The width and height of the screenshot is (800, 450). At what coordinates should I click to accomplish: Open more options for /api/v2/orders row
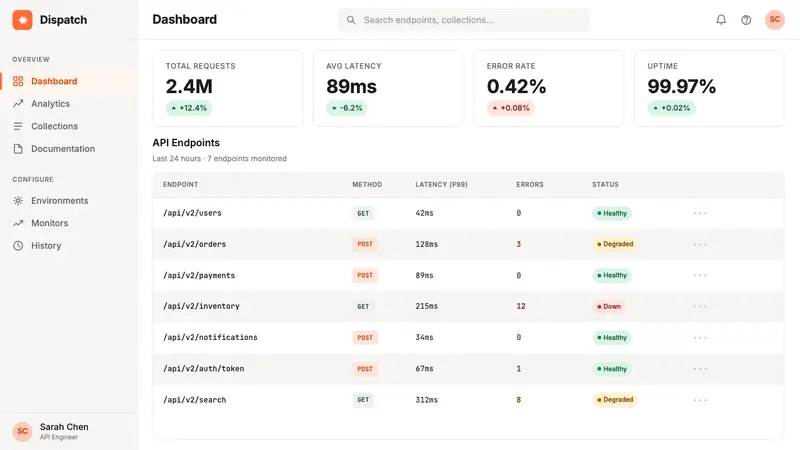point(700,244)
